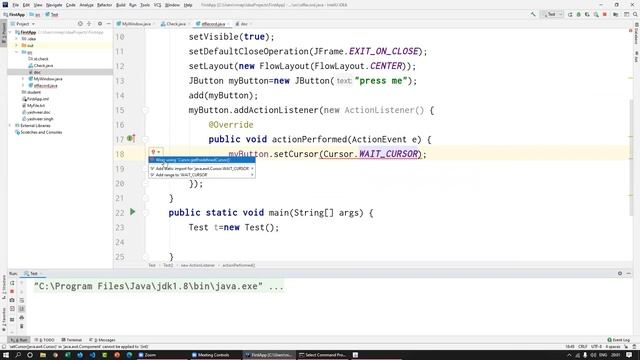Hide the Project panel with minus icon

[x=108, y=24]
